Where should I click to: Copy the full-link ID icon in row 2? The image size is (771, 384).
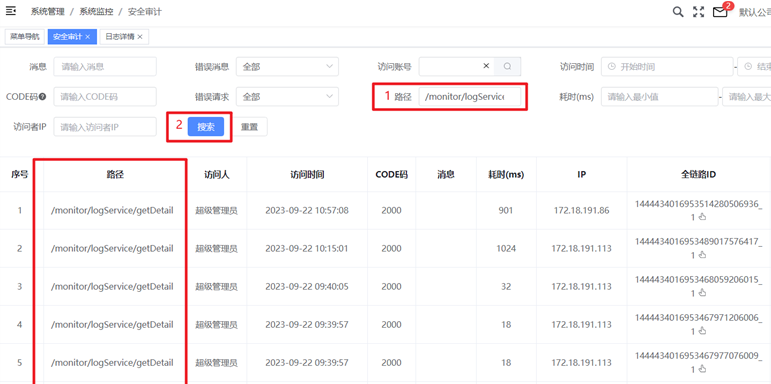[702, 255]
